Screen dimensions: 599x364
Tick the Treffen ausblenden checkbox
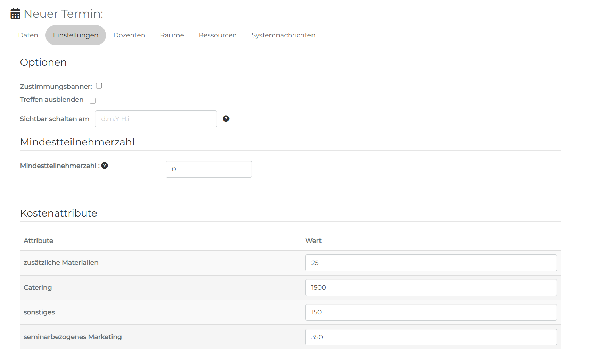[93, 100]
